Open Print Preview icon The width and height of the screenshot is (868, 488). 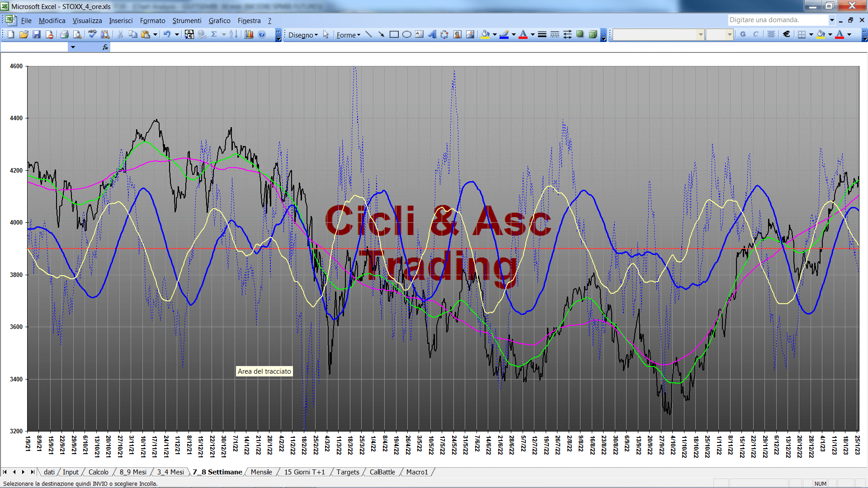tap(77, 34)
